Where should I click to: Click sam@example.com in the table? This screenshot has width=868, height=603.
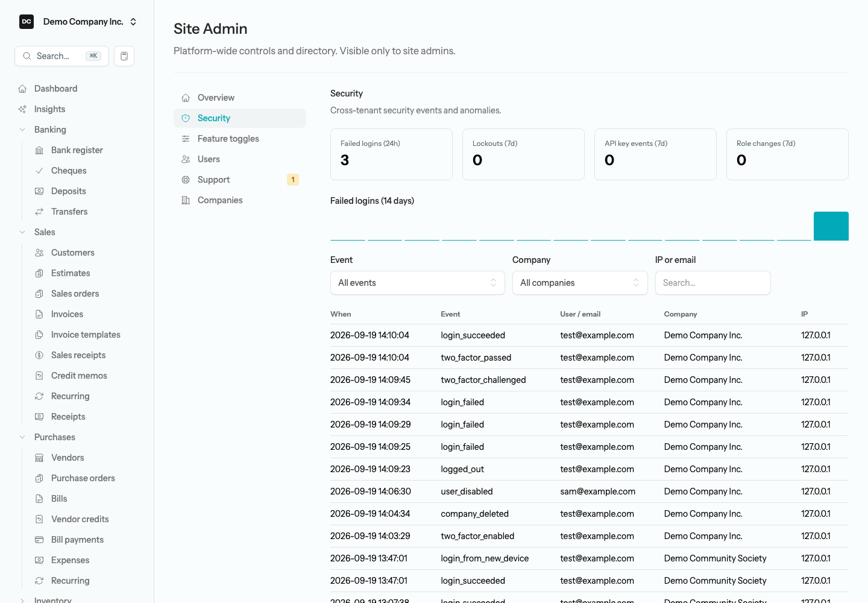tap(597, 491)
